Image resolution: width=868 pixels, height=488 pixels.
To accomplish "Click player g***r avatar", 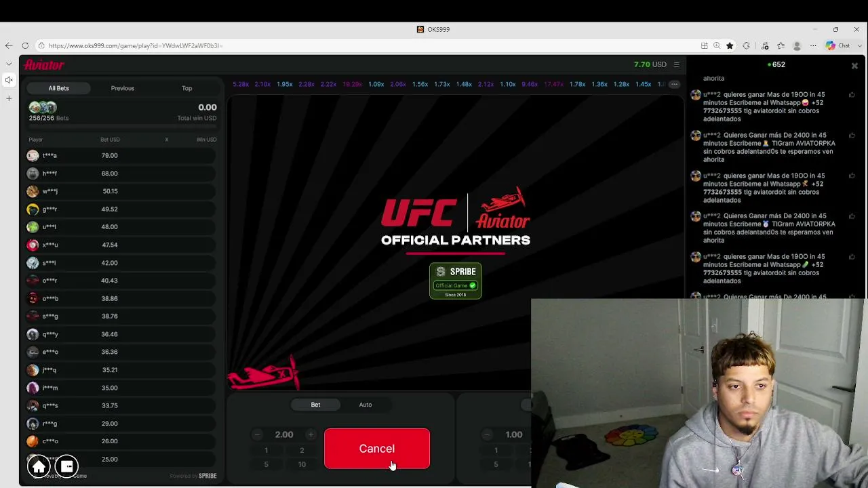I will point(33,209).
